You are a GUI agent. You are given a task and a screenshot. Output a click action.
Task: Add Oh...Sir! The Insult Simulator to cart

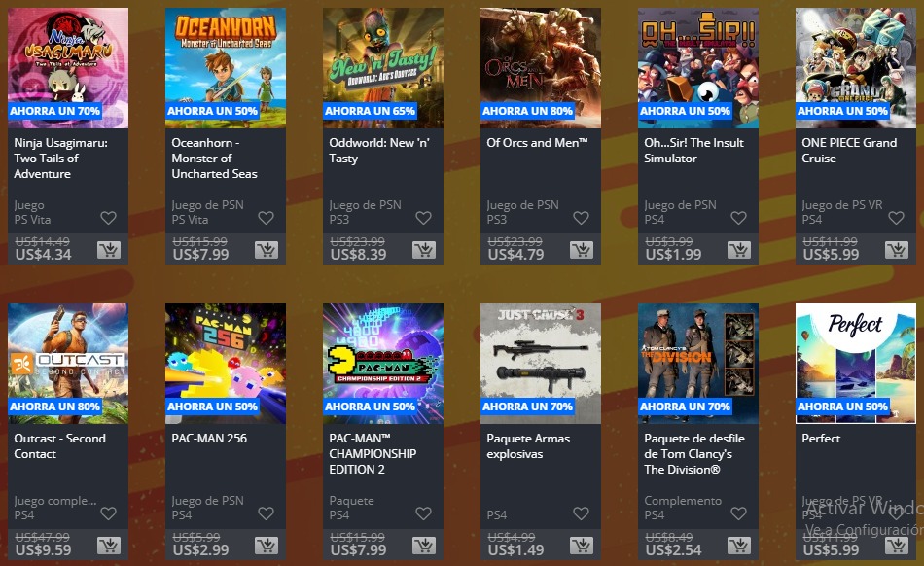click(739, 250)
